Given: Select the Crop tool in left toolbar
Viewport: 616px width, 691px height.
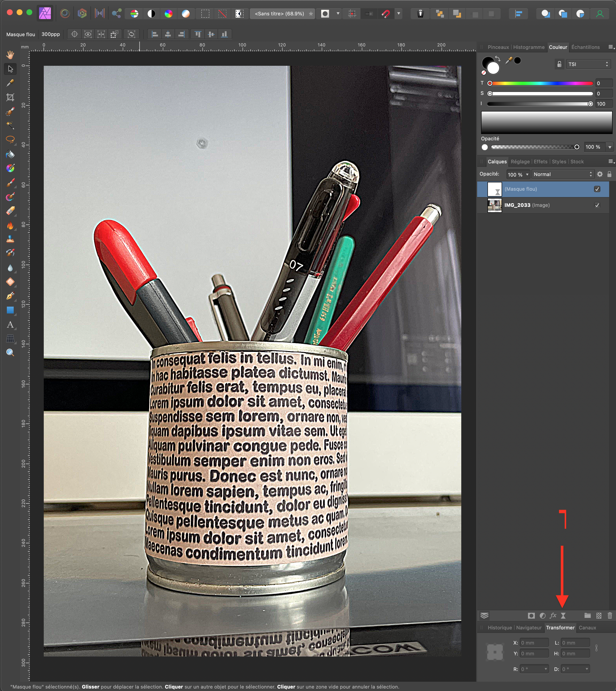Looking at the screenshot, I should 10,98.
